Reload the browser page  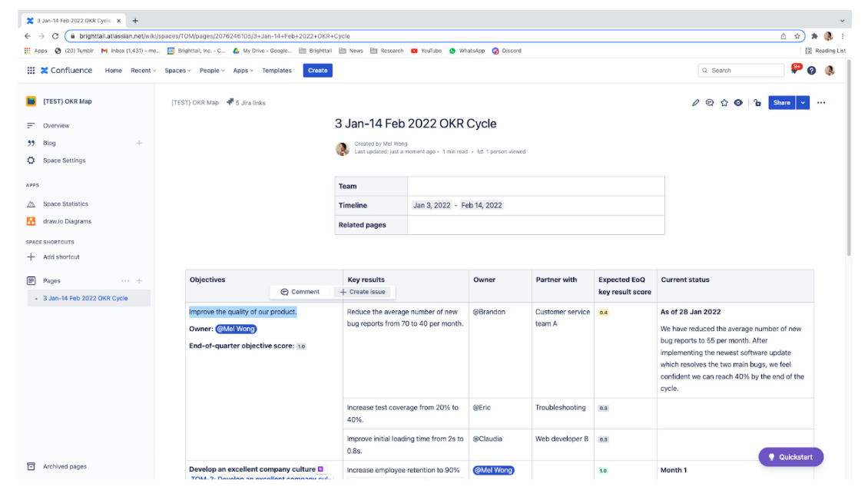(55, 36)
